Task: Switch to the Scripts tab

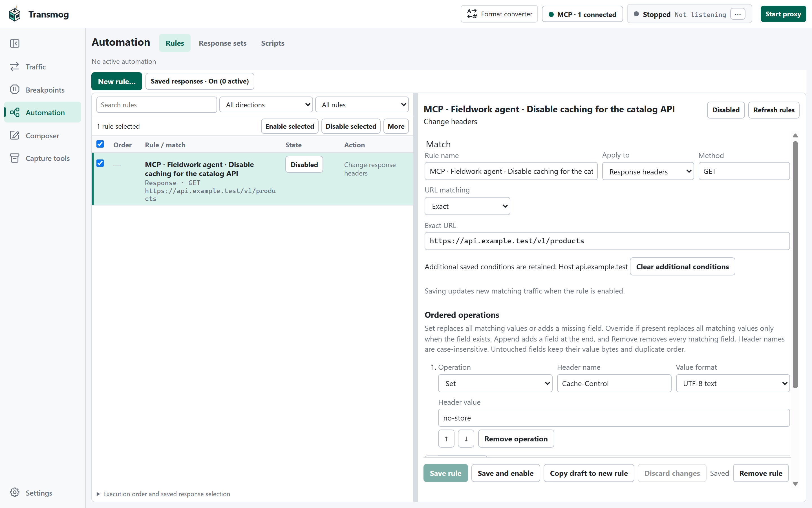Action: tap(272, 43)
